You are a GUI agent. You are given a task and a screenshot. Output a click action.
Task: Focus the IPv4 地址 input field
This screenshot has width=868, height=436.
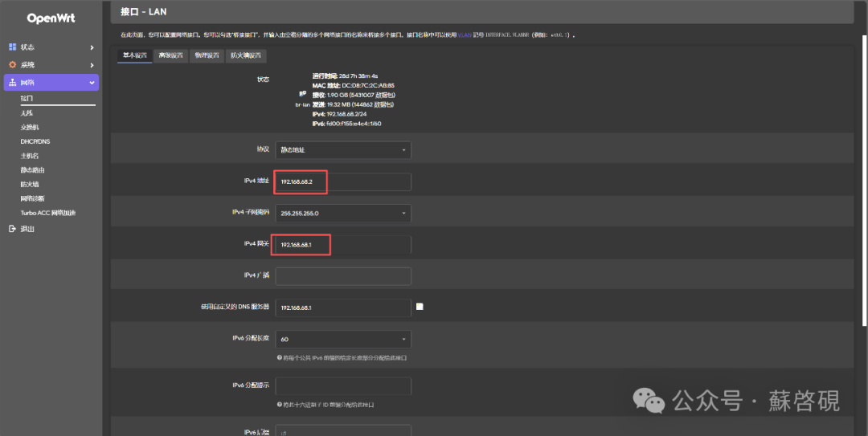(x=343, y=181)
